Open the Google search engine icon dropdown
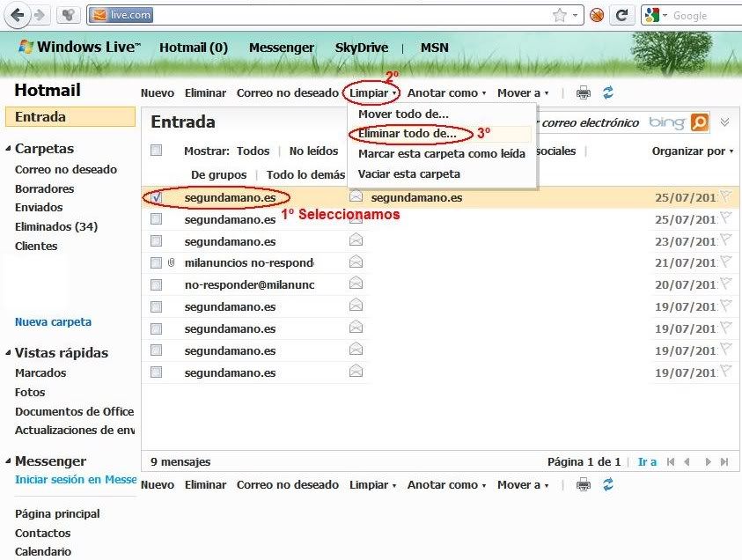This screenshot has height=560, width=742. click(655, 16)
